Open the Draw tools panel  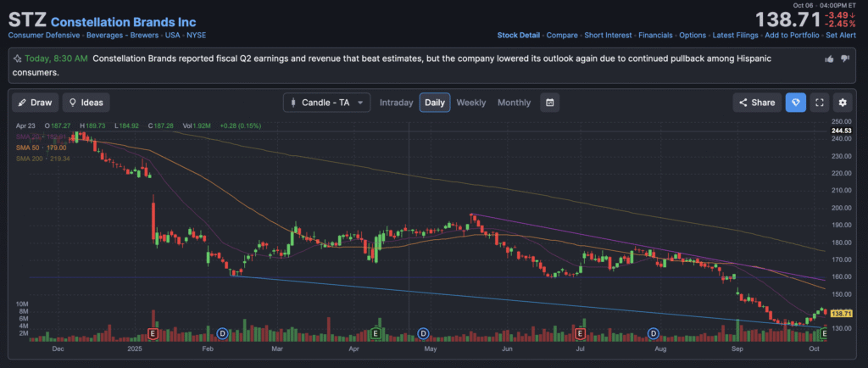click(x=35, y=103)
